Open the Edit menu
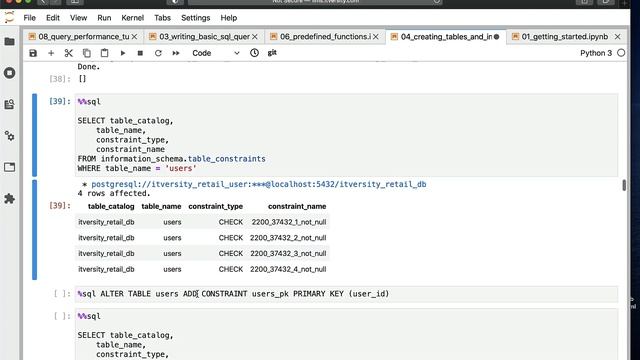This screenshot has height=360, width=640. click(53, 18)
